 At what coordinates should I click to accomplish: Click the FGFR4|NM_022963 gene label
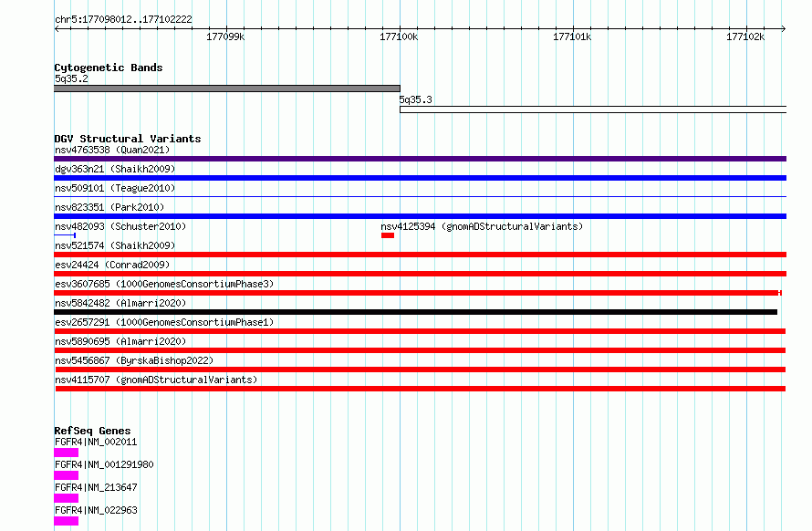tap(96, 511)
